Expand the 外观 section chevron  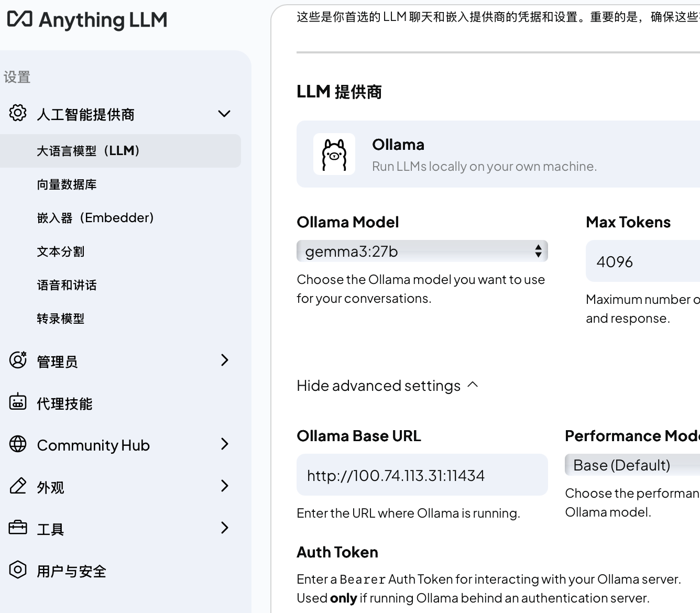click(x=225, y=486)
